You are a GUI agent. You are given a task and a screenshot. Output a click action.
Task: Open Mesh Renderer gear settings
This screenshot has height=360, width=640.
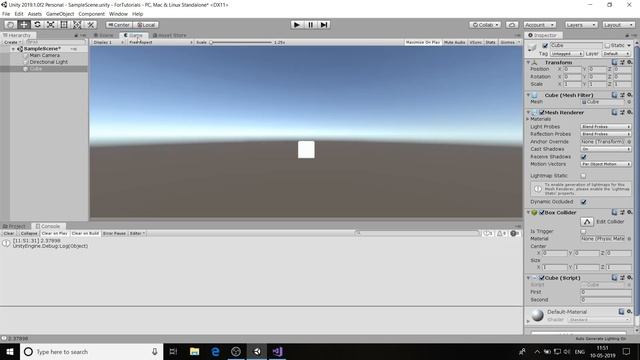point(629,112)
